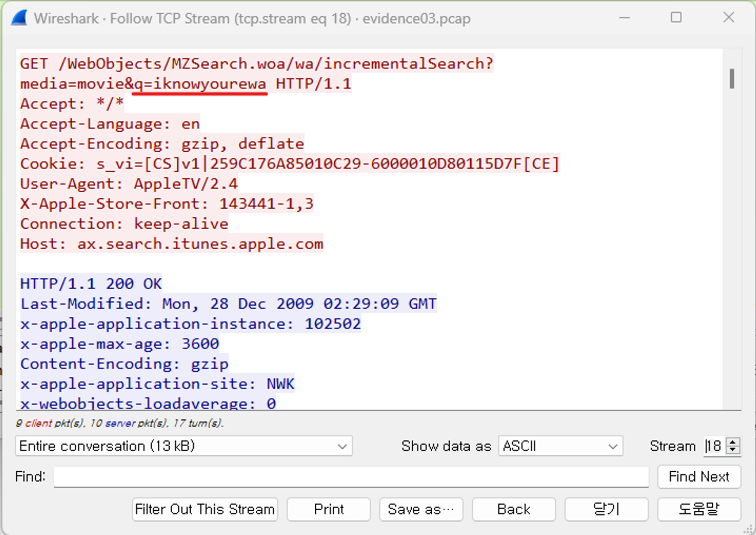Image resolution: width=756 pixels, height=535 pixels.
Task: Open the Entire conversation (13 kB) dropdown
Action: [x=184, y=446]
